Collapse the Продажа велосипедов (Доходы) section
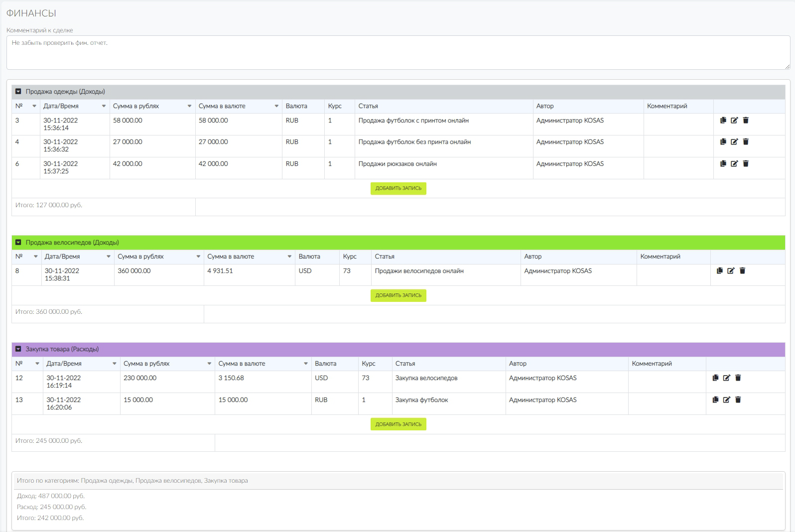Image resolution: width=795 pixels, height=532 pixels. point(18,243)
